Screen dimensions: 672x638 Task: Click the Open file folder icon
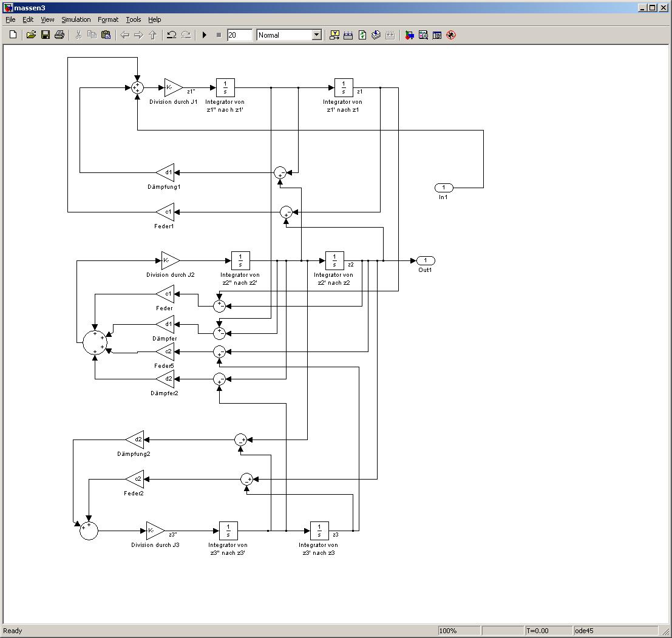(31, 35)
